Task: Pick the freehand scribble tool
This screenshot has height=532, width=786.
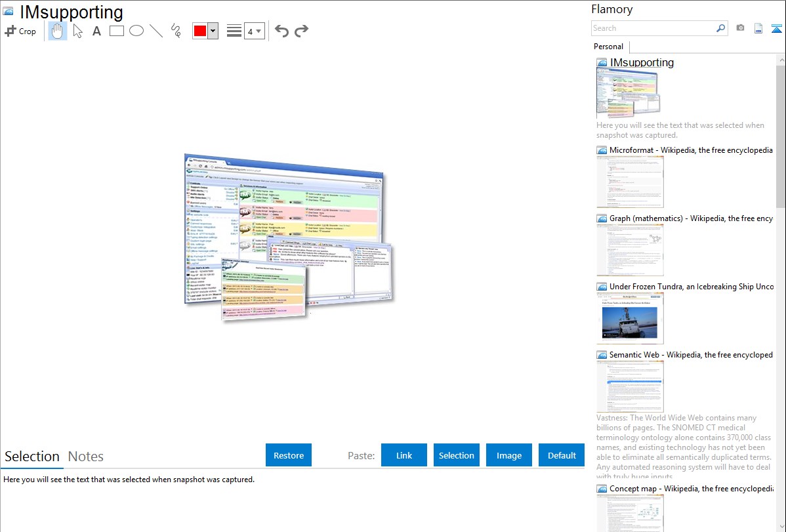Action: 176,31
